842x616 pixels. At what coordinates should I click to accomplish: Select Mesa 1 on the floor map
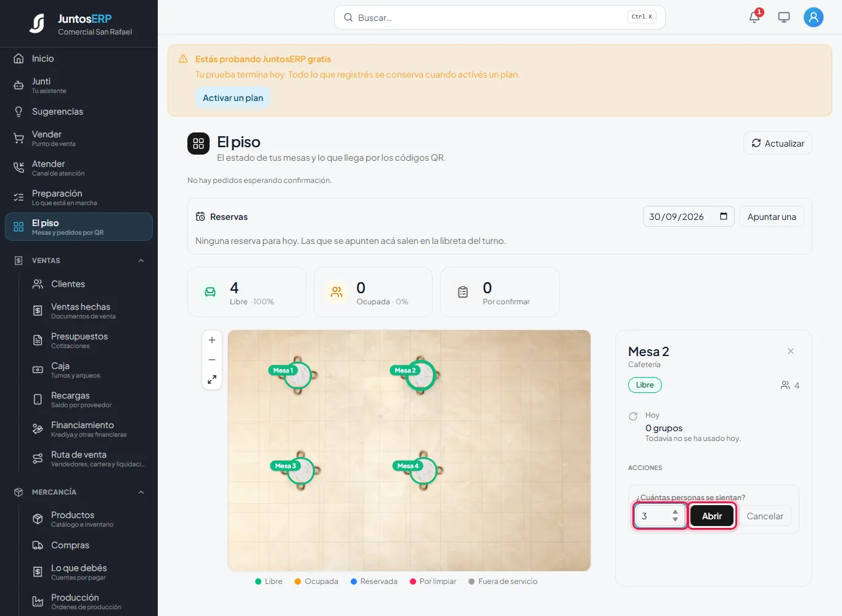click(298, 375)
